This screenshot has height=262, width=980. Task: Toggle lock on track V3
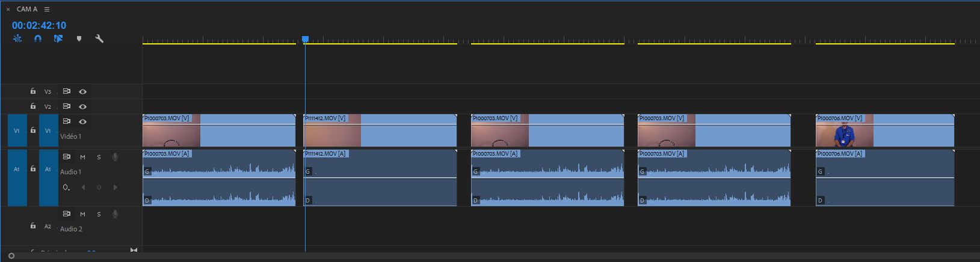tap(33, 91)
